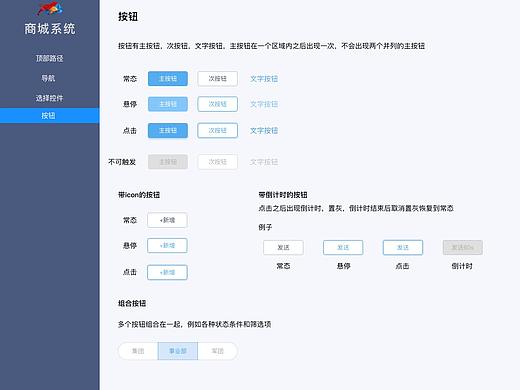Click 主按钮 in the 常态 row
This screenshot has height=390, width=520.
(x=168, y=79)
